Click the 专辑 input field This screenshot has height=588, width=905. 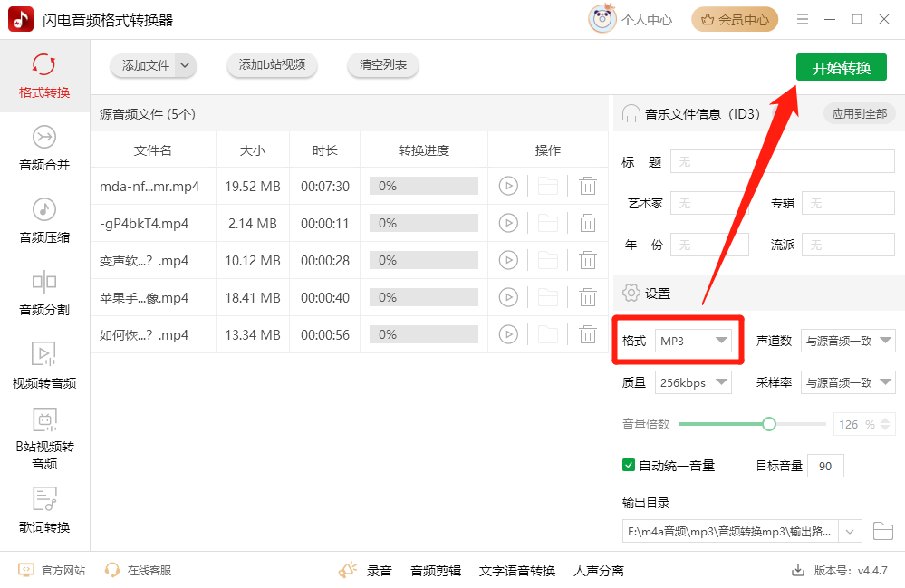pos(848,203)
